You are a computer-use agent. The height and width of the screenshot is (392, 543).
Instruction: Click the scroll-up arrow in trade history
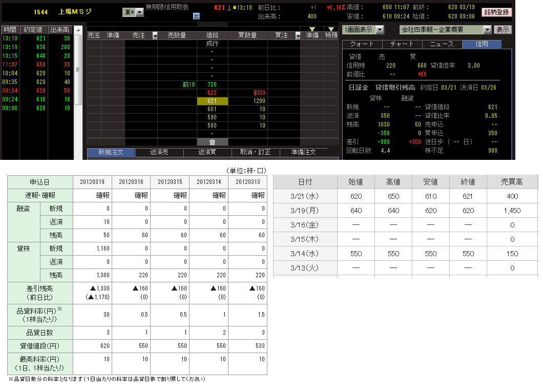[78, 38]
